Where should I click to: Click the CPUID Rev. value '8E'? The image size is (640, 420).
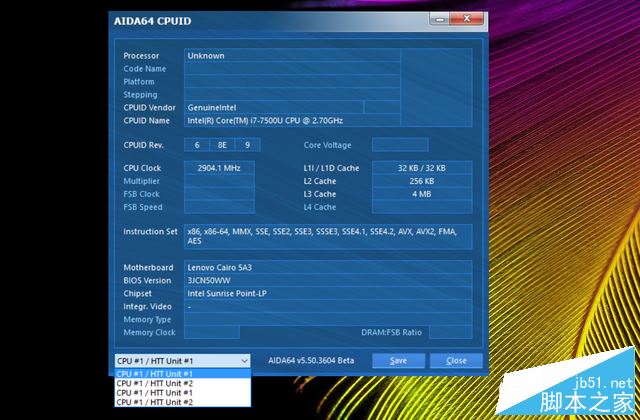coord(222,145)
